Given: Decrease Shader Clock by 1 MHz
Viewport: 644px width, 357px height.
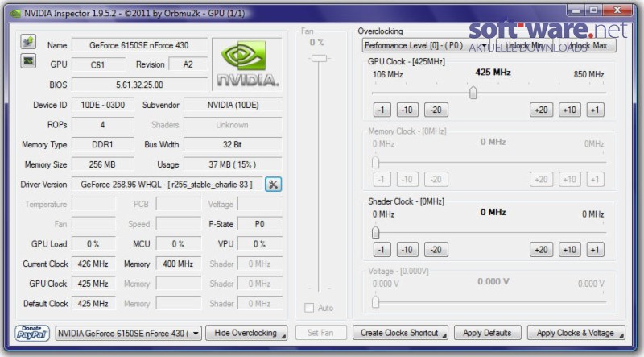Looking at the screenshot, I should pyautogui.click(x=382, y=250).
